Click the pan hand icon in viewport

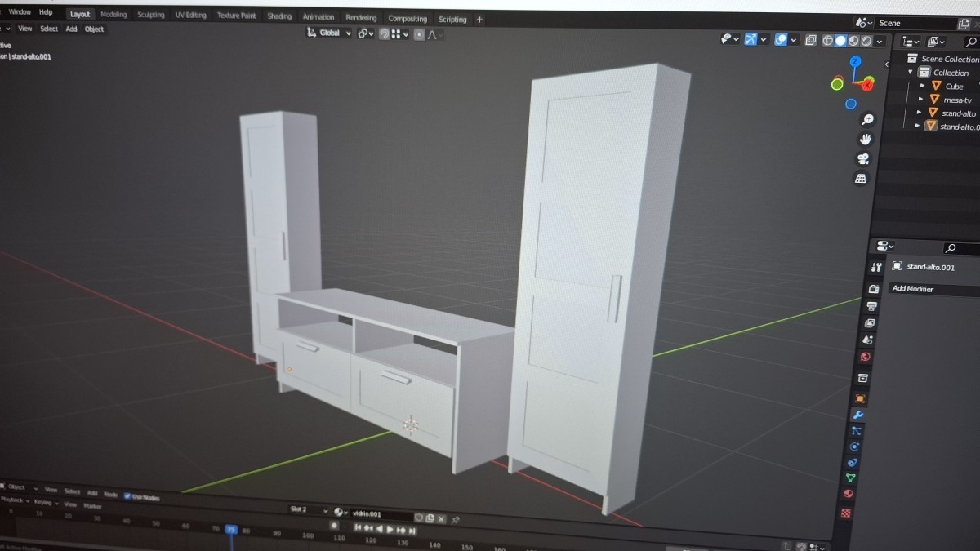pos(866,139)
